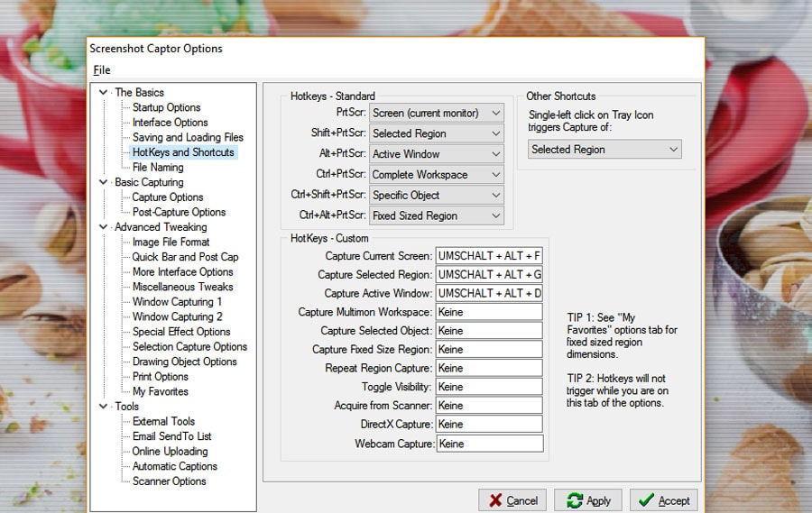
Task: Click the Capture Fixed Size Region field
Action: [x=489, y=349]
